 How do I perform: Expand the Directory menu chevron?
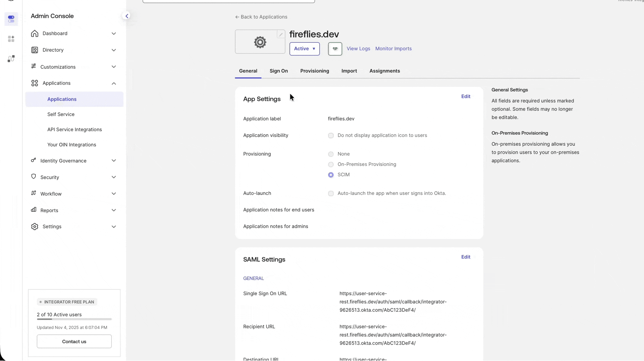click(114, 50)
